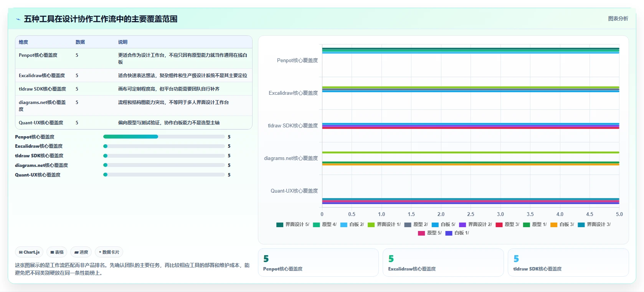Screen dimensions: 644x292
Task: Click the x-axis tick 0.5
Action: [x=352, y=214]
